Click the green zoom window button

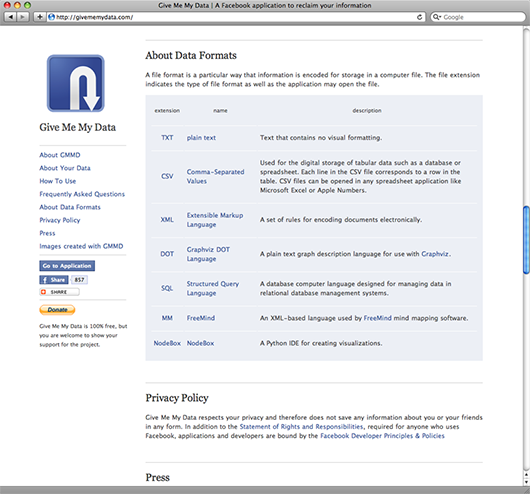[x=27, y=5]
